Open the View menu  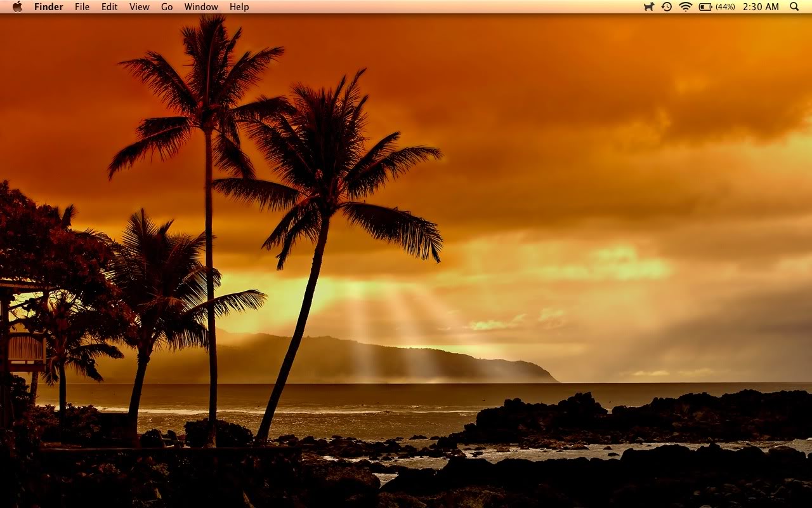(139, 7)
